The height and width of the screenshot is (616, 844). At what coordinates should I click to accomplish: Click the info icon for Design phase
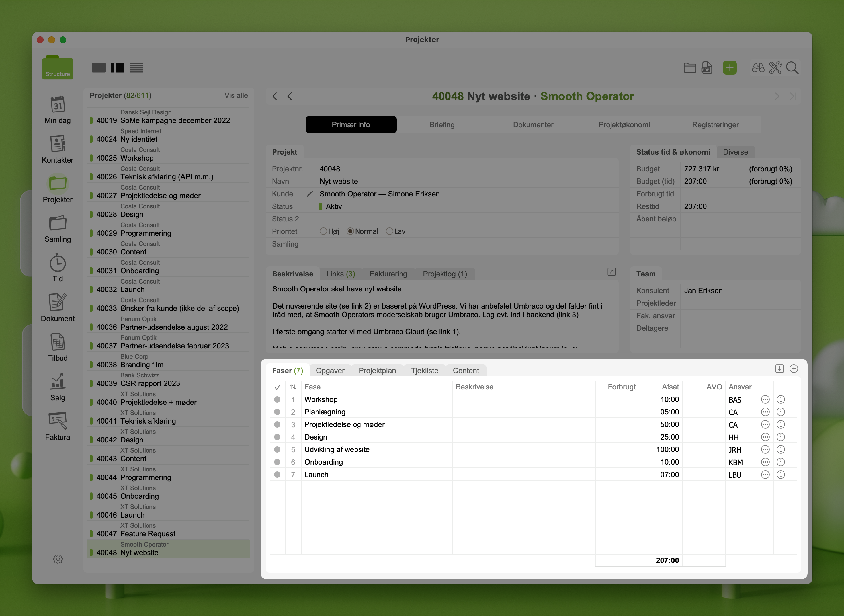(x=781, y=437)
